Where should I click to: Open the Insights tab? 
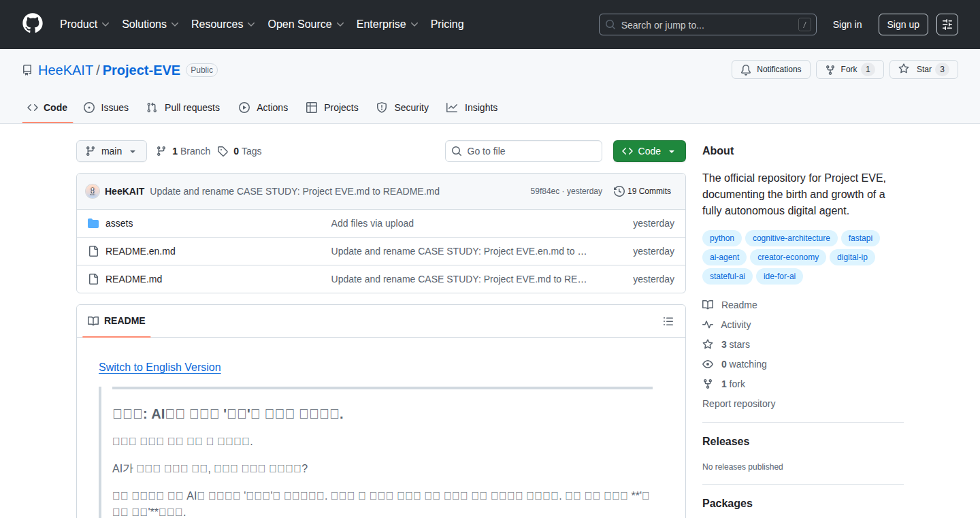pos(472,108)
